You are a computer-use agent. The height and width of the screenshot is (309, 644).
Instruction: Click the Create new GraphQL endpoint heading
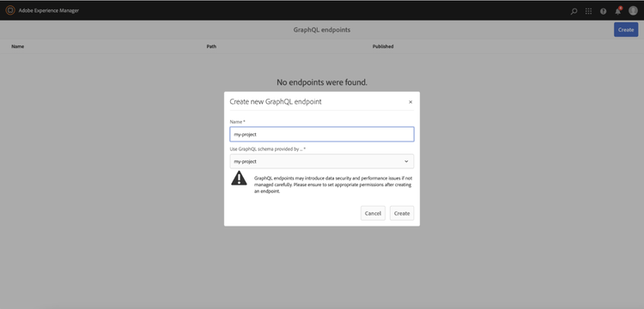[276, 102]
